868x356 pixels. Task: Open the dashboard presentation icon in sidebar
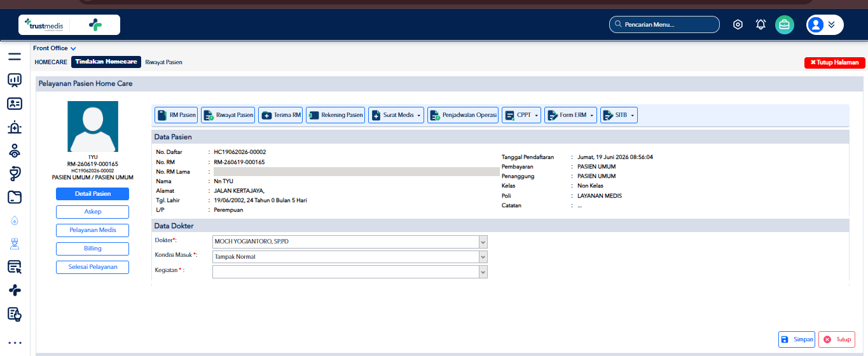click(x=15, y=80)
